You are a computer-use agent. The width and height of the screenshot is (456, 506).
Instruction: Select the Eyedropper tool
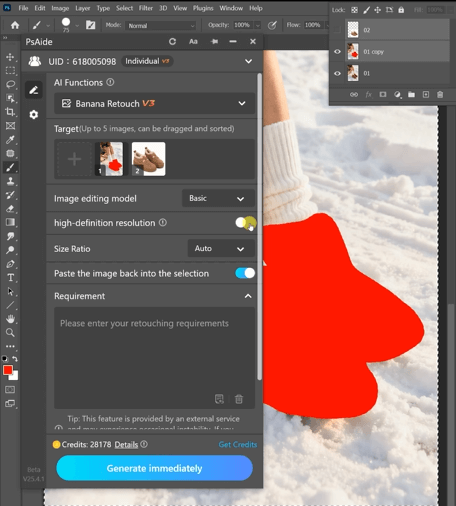[10, 140]
